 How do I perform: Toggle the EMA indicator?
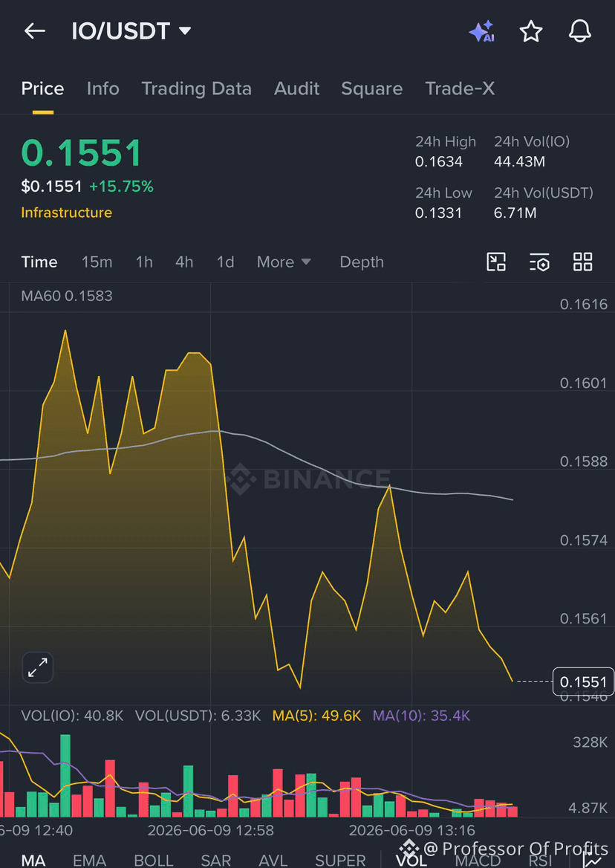pyautogui.click(x=90, y=861)
